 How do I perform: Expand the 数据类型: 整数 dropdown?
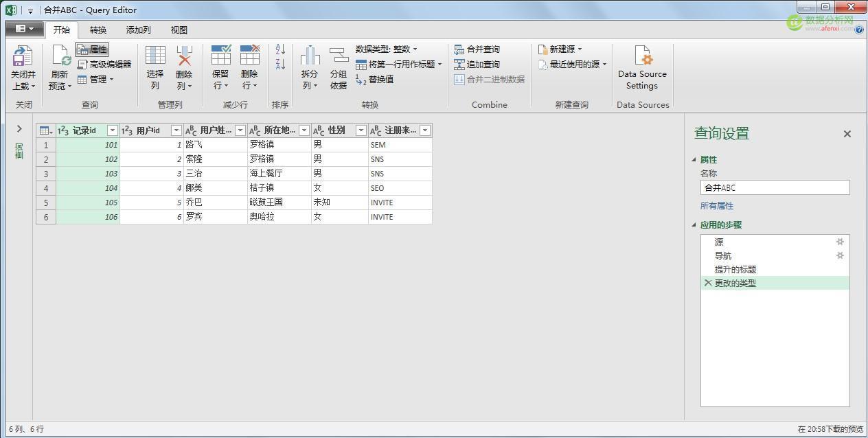pos(415,49)
